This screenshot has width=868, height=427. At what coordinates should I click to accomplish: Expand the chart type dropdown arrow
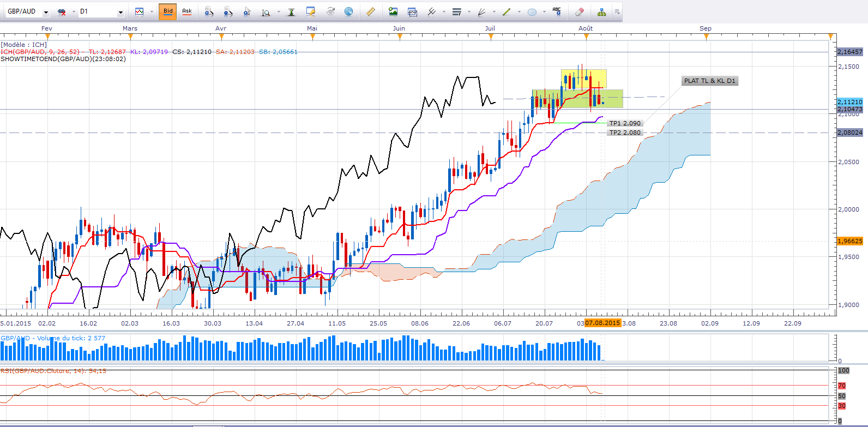[x=152, y=12]
